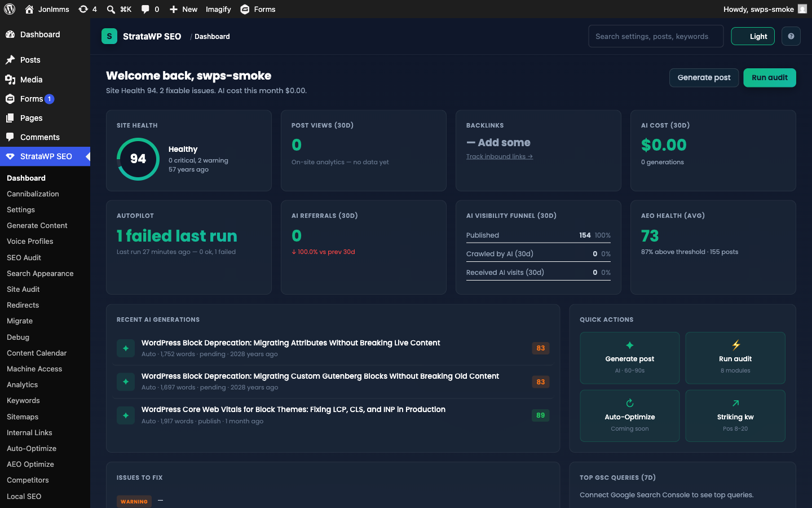Click the Dashboard gauge icon in sidebar
This screenshot has height=508, width=812.
(x=10, y=34)
